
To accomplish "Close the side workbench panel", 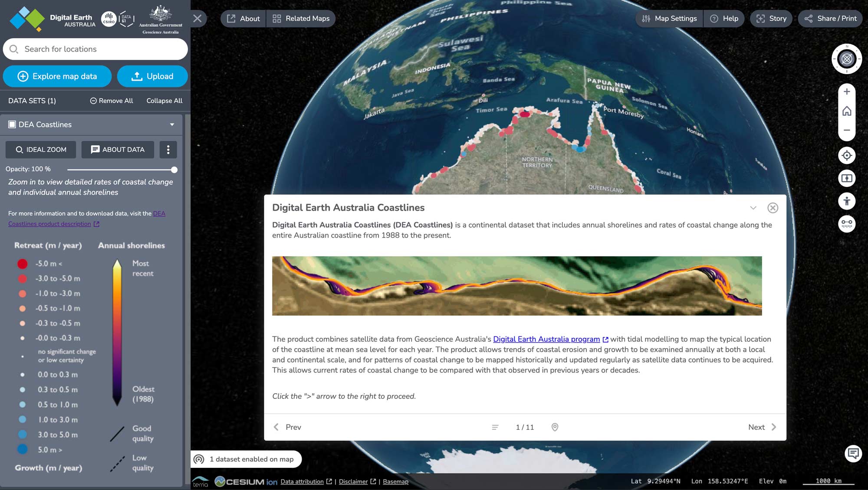I will [x=197, y=18].
